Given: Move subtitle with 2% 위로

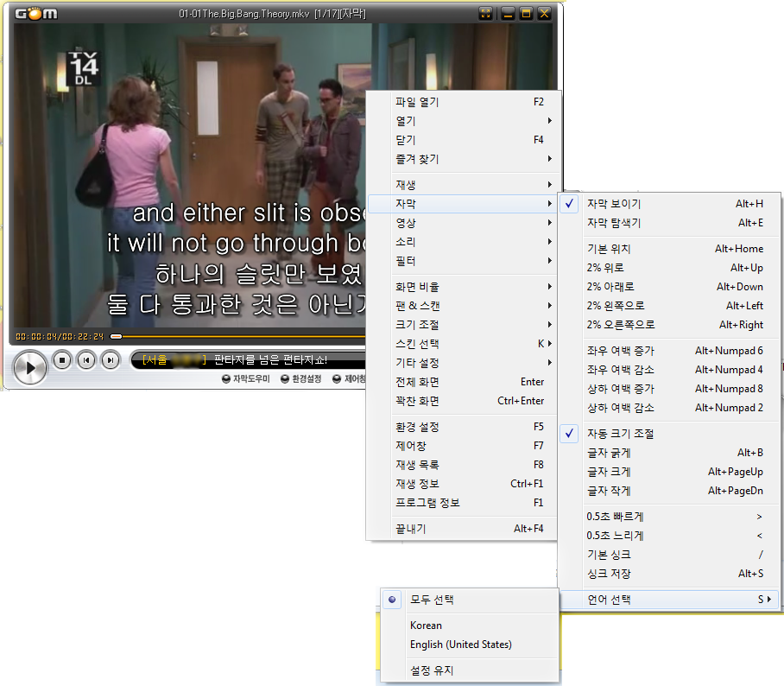Looking at the screenshot, I should [669, 268].
